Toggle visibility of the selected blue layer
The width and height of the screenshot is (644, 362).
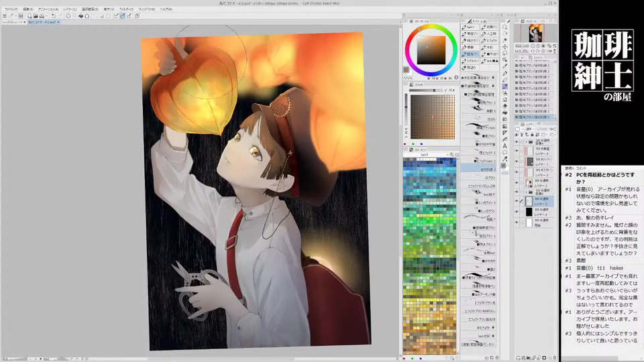coord(517,201)
